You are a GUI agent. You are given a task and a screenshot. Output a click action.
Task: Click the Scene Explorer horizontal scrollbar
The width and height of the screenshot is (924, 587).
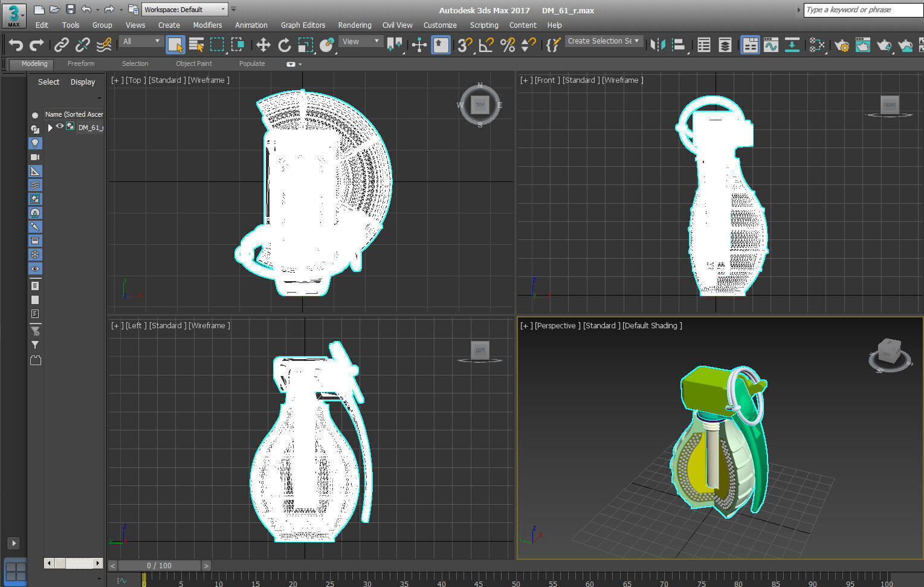tap(74, 563)
